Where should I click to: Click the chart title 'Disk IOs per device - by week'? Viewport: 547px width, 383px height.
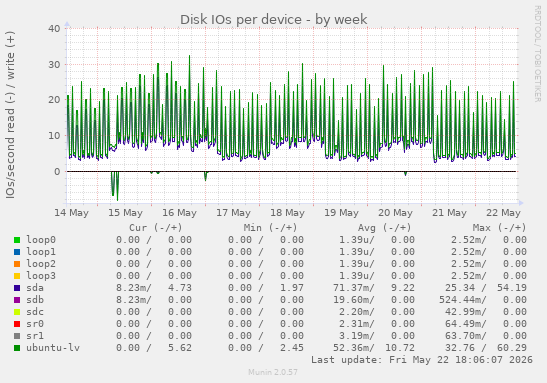click(x=274, y=20)
